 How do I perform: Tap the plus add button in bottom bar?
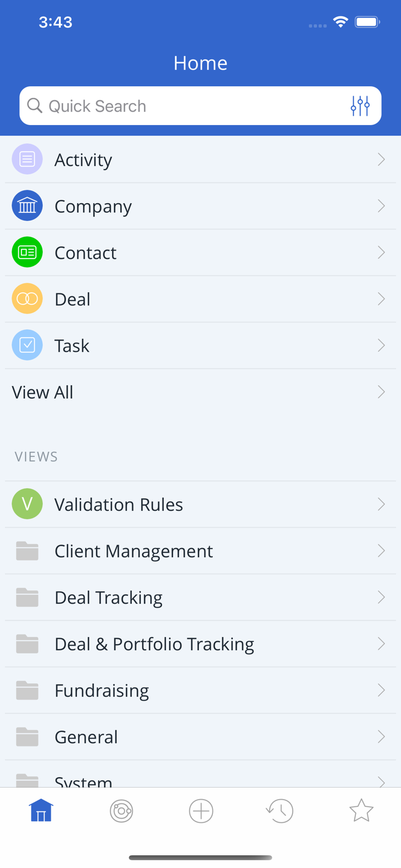pyautogui.click(x=201, y=811)
